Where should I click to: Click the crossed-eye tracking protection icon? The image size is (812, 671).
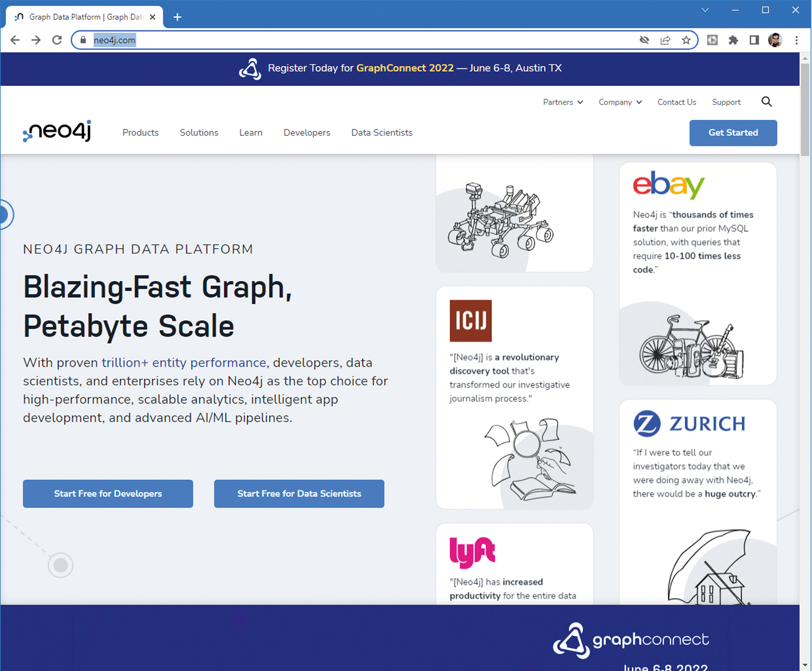point(644,40)
